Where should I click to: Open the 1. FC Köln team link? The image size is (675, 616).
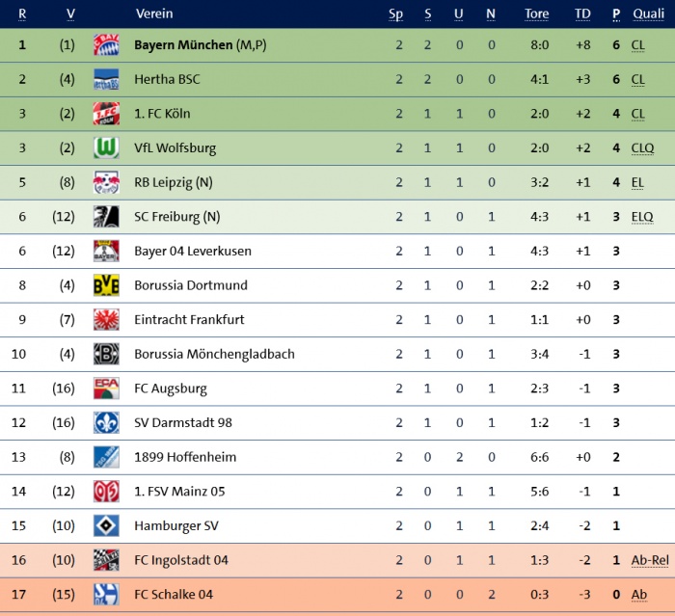[162, 114]
